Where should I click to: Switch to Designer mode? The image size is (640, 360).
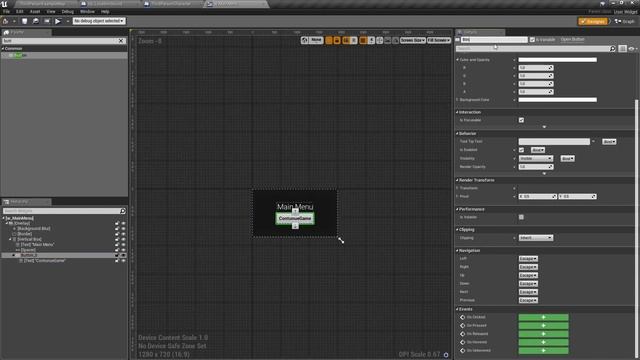pyautogui.click(x=593, y=21)
